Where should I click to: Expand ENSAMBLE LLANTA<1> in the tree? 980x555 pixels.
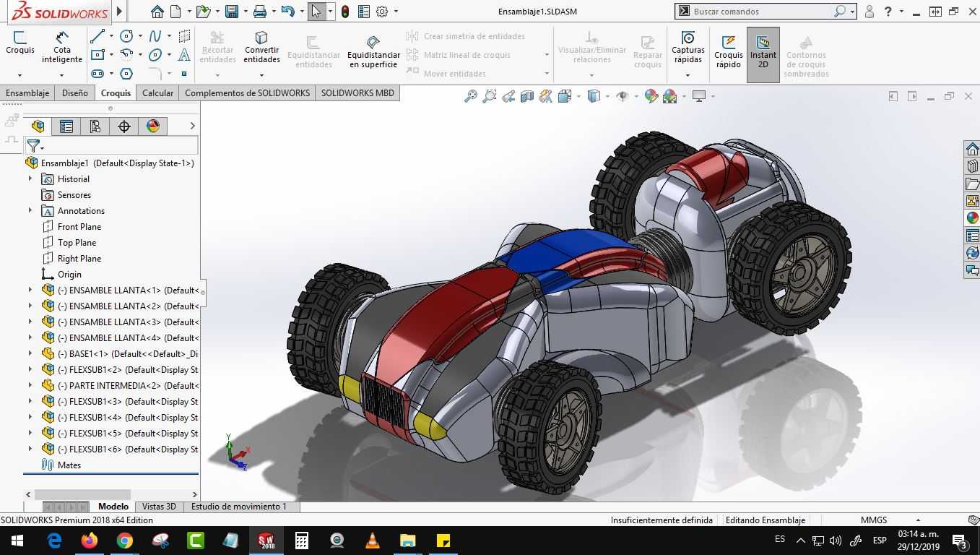[x=30, y=290]
